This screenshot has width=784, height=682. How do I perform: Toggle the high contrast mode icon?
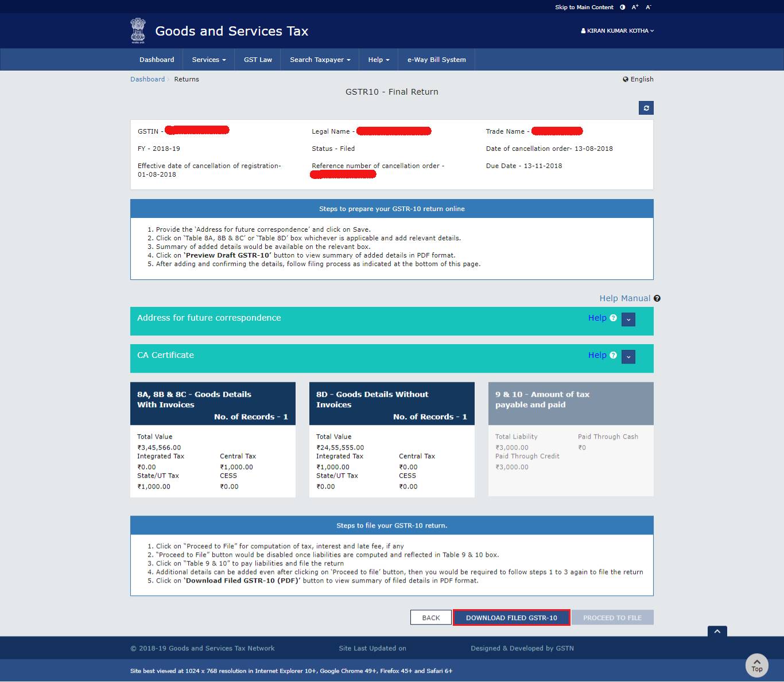coord(622,7)
